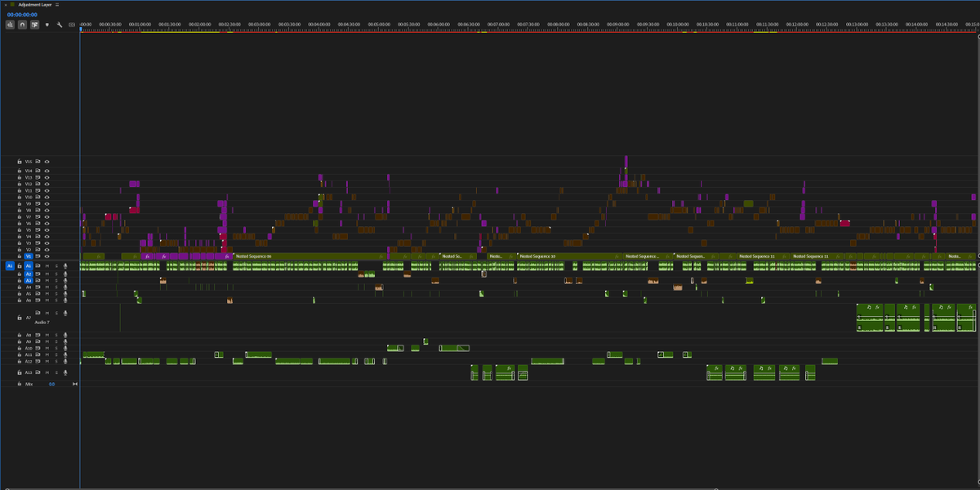Viewport: 980px width, 490px height.
Task: Enable voice-over record on A3
Action: pyautogui.click(x=65, y=280)
